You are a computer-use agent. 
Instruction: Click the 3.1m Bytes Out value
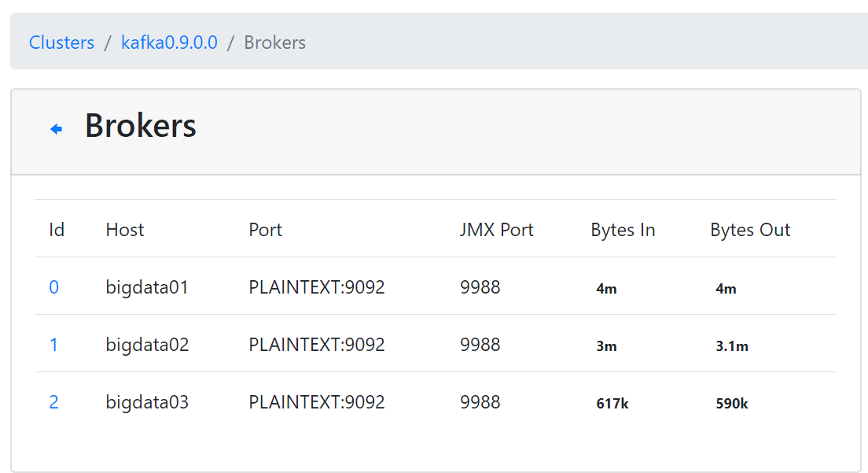click(732, 346)
